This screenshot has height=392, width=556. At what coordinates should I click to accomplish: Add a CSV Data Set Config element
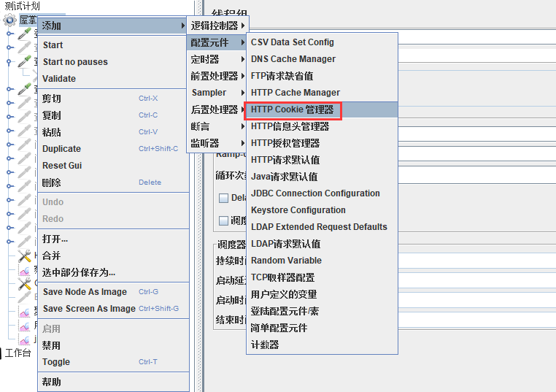pyautogui.click(x=322, y=42)
